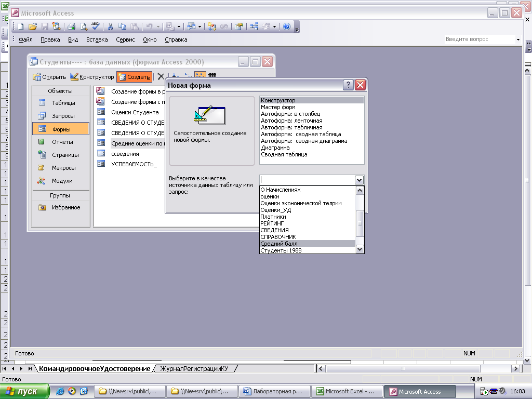Click the Office Links (Word) icon
Screen dimensions: 532x399
(170, 26)
